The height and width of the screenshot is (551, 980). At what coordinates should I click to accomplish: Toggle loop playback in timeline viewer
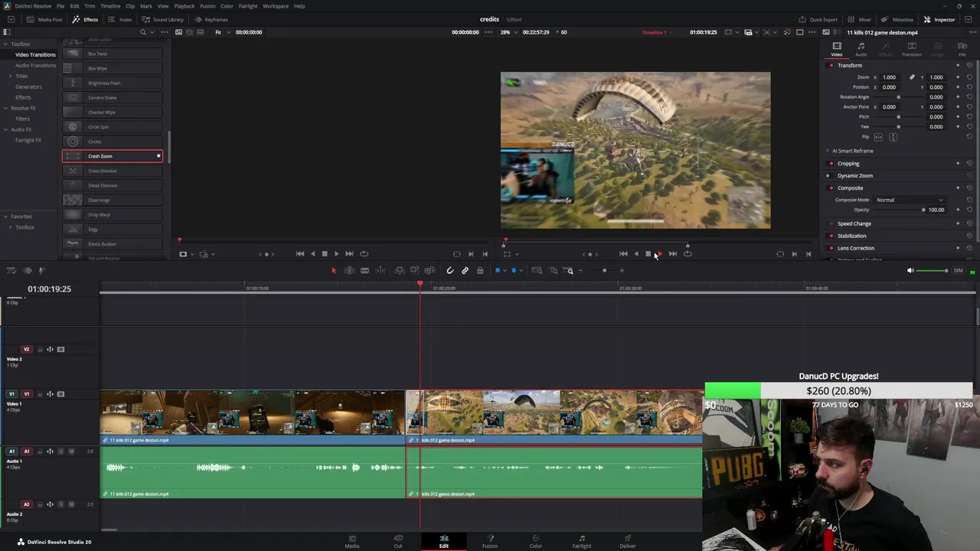(688, 254)
